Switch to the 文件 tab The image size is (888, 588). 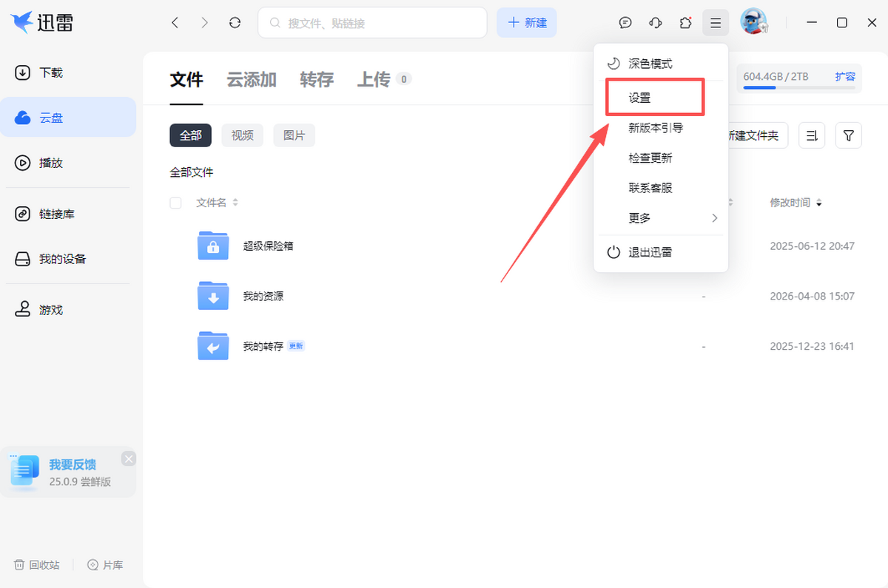(x=186, y=80)
